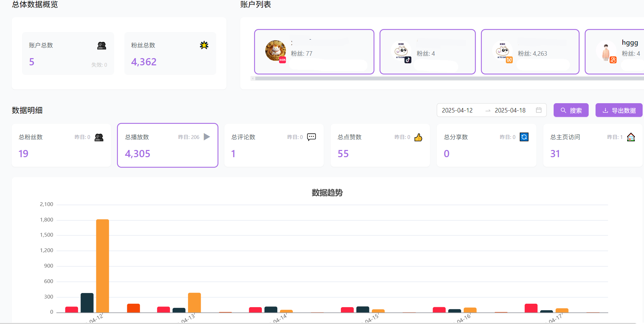
Task: Select the 总播放数 tab
Action: 167,145
